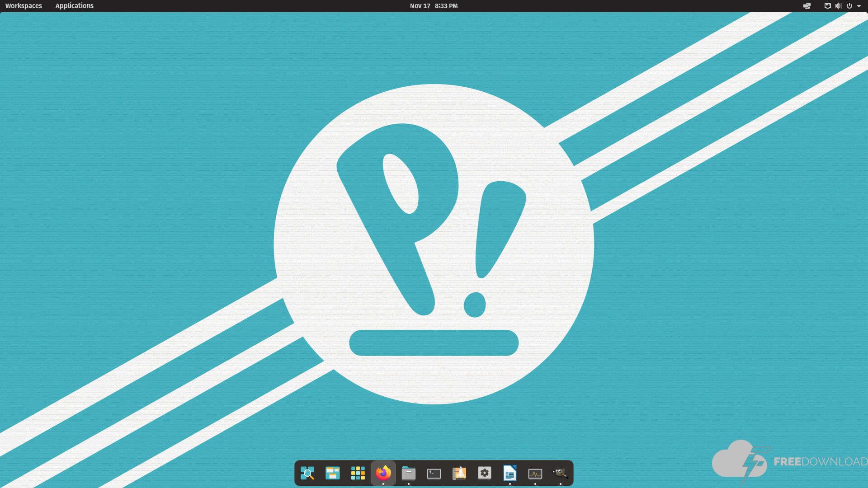Click the power icon in top bar
The image size is (868, 488).
click(x=849, y=6)
